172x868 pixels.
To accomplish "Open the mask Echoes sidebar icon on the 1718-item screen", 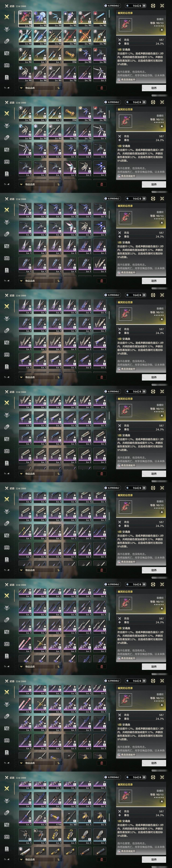I will (x=6, y=801).
